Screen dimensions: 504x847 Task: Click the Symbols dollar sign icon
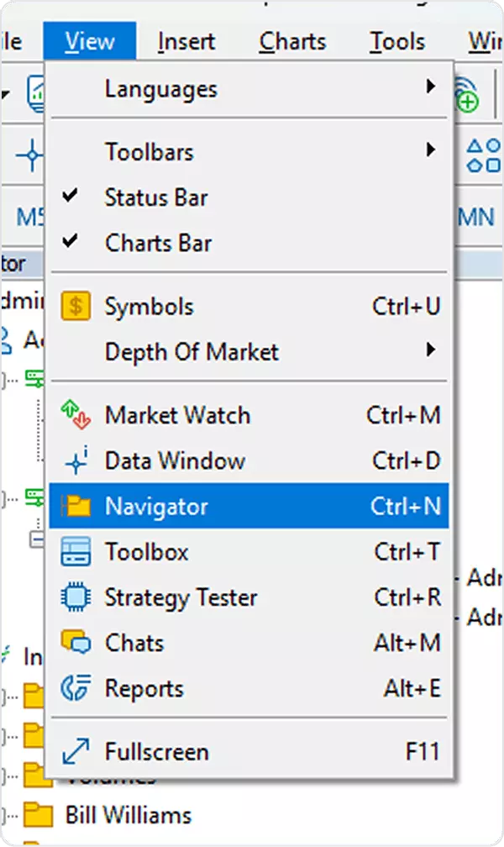coord(76,307)
